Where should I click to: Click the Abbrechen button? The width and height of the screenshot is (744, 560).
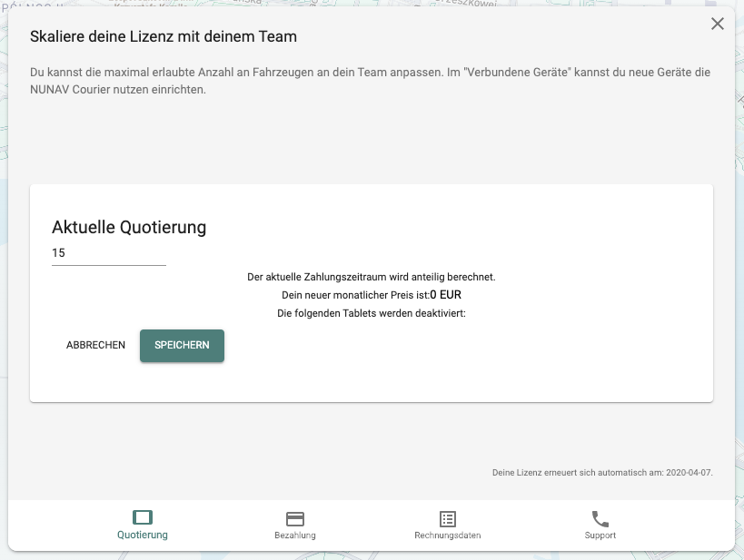click(x=96, y=345)
